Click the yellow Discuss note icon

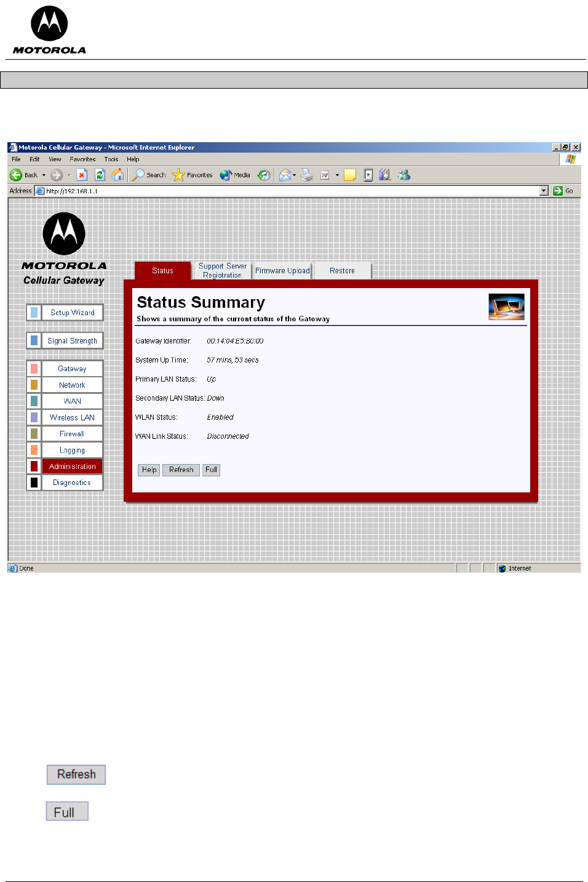pyautogui.click(x=350, y=175)
